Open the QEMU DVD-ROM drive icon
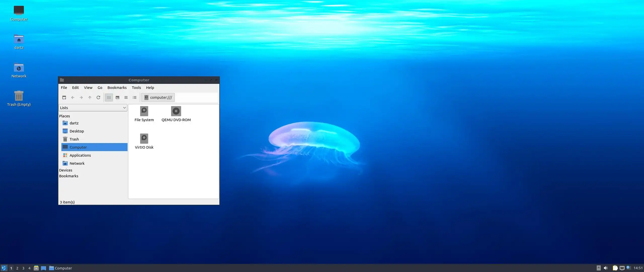 coord(176,112)
